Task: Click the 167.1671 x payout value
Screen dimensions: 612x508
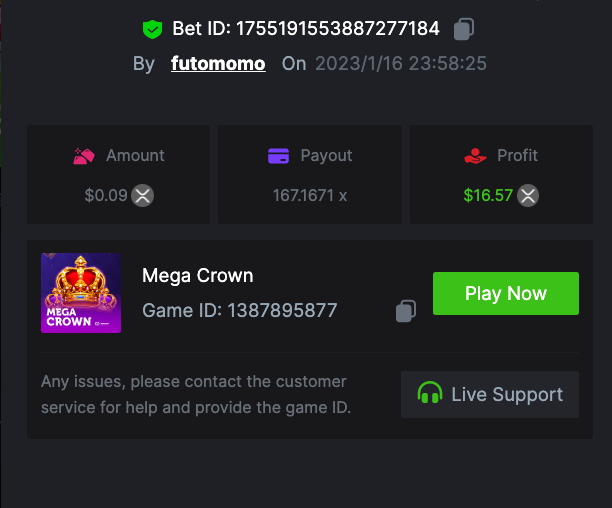Action: pos(310,195)
